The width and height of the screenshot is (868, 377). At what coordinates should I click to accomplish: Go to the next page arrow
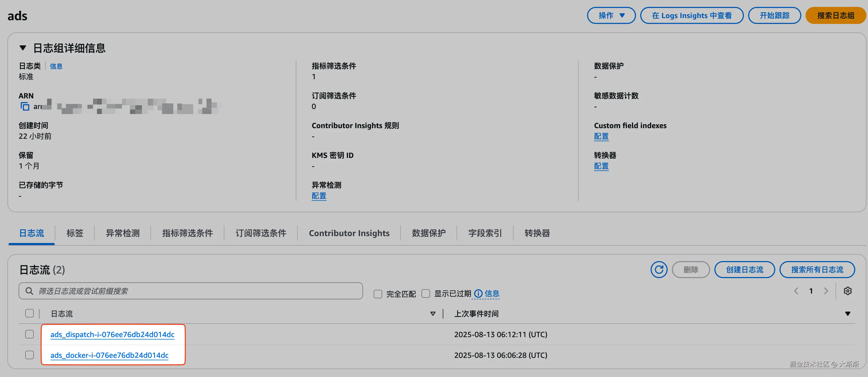(826, 291)
